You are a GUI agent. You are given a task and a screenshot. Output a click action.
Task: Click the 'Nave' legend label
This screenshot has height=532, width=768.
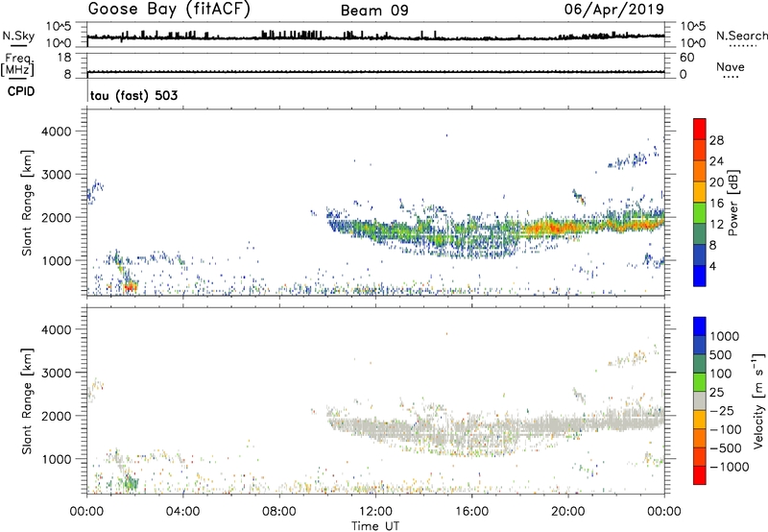point(731,66)
